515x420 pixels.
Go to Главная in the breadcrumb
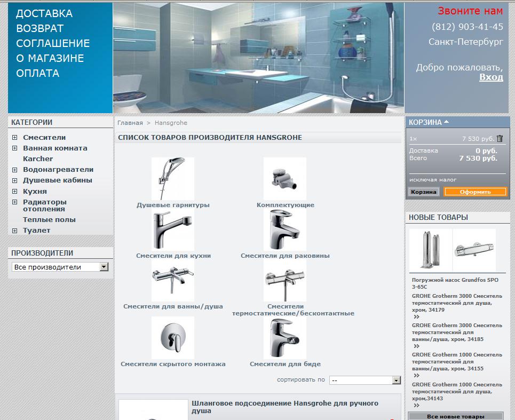(x=130, y=123)
